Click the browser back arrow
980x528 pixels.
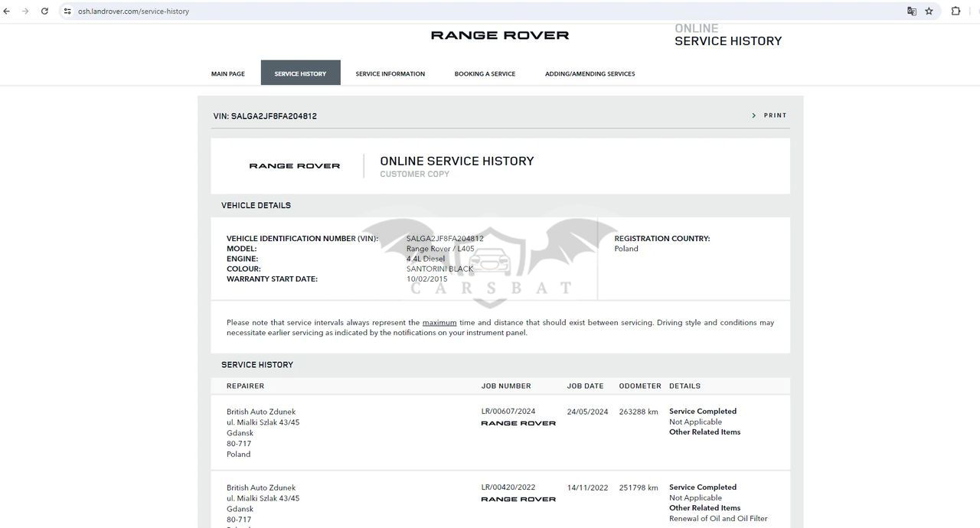tap(7, 11)
